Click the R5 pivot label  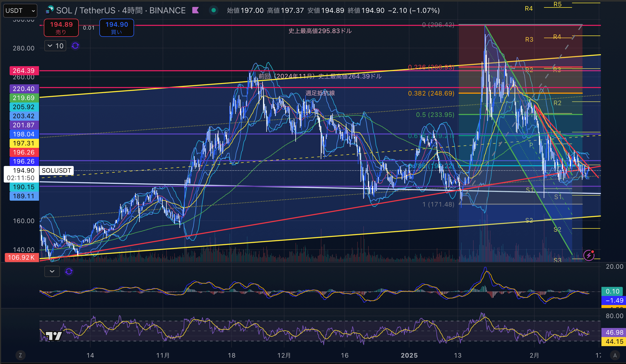coord(557,4)
